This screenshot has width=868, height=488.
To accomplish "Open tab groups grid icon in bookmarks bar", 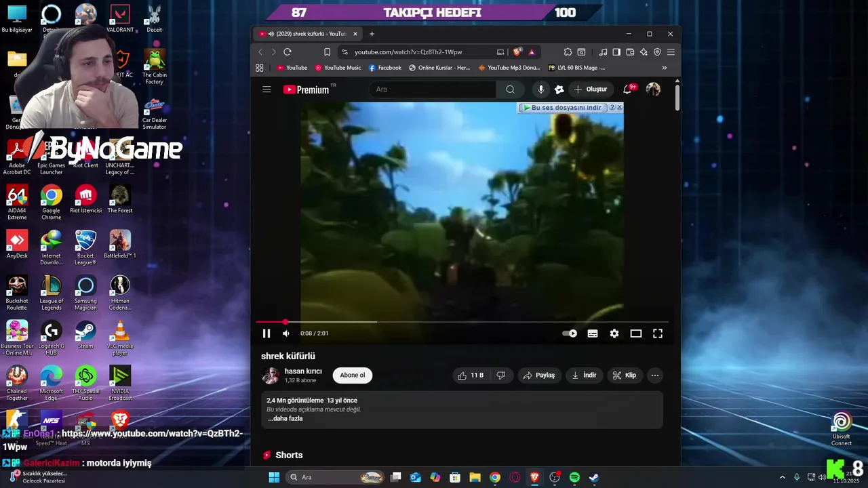I will click(x=259, y=68).
